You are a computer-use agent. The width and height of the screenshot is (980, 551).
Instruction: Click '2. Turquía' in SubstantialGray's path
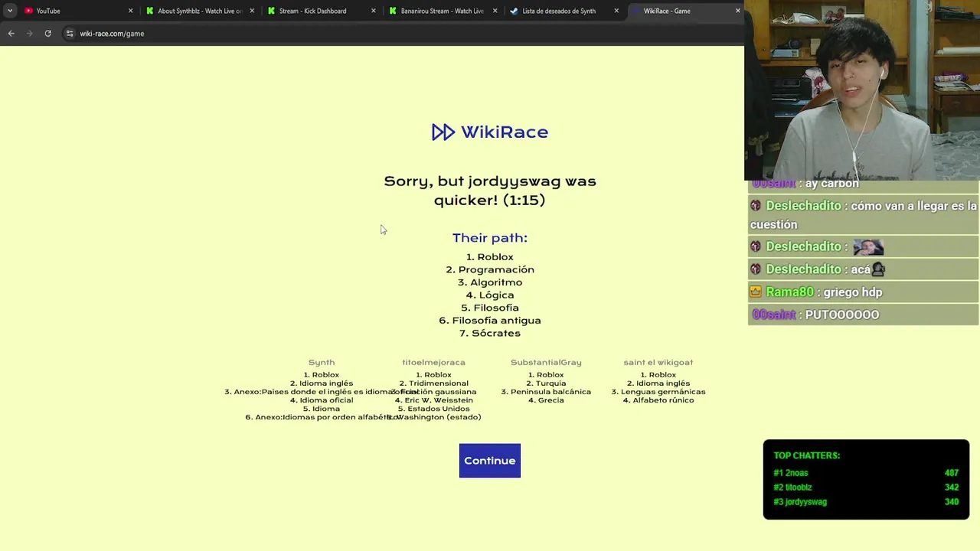(546, 383)
